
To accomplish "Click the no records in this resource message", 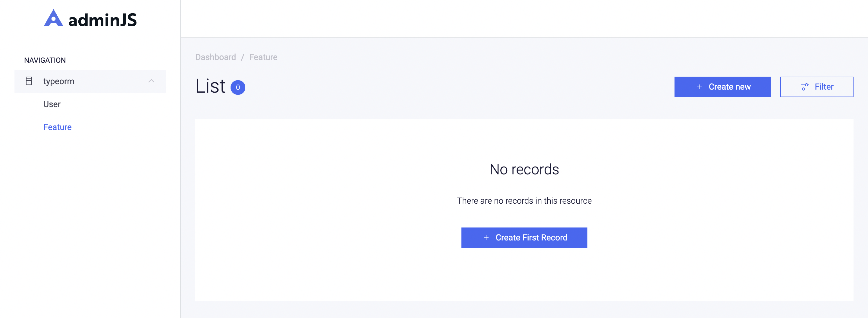I will pos(524,201).
